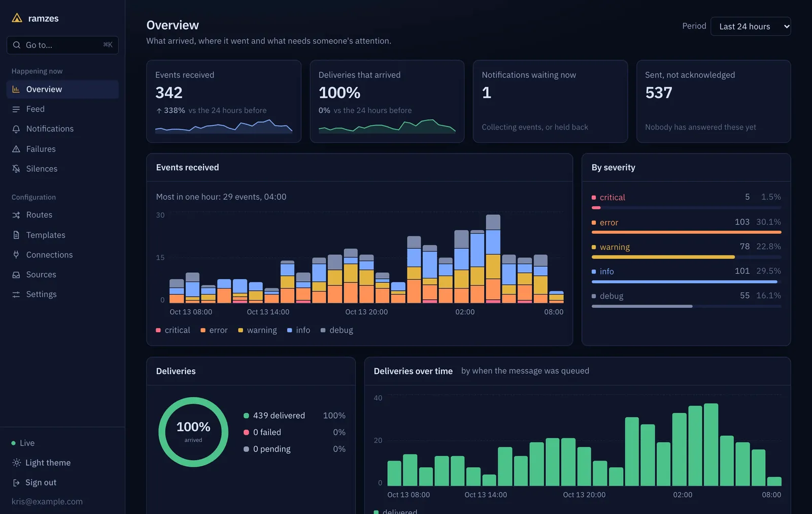Screen dimensions: 812x514
Task: Click the debug row in By severity
Action: pos(686,299)
